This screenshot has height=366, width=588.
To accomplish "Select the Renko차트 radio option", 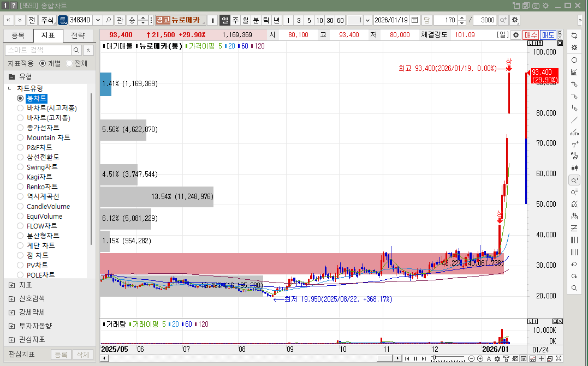I will pyautogui.click(x=20, y=187).
